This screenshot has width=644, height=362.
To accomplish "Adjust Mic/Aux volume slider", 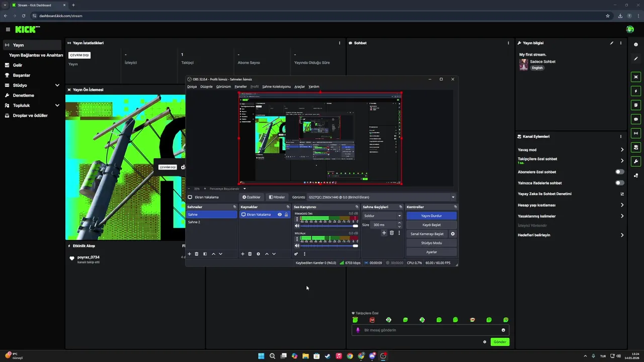I will tap(330, 245).
